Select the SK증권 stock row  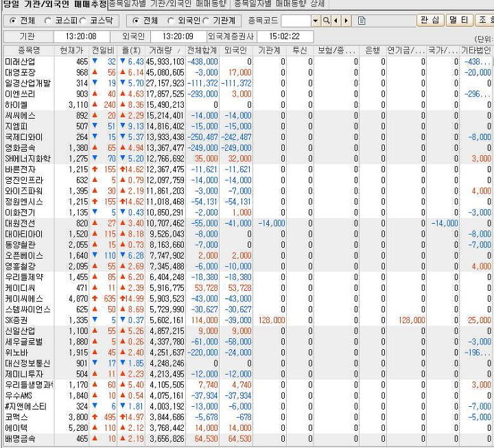[248, 320]
